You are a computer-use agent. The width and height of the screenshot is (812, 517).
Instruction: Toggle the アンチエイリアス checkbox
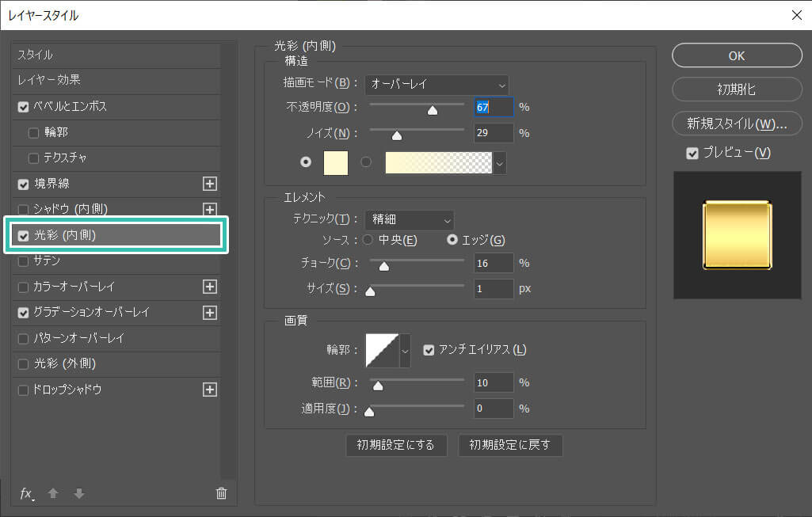coord(429,351)
